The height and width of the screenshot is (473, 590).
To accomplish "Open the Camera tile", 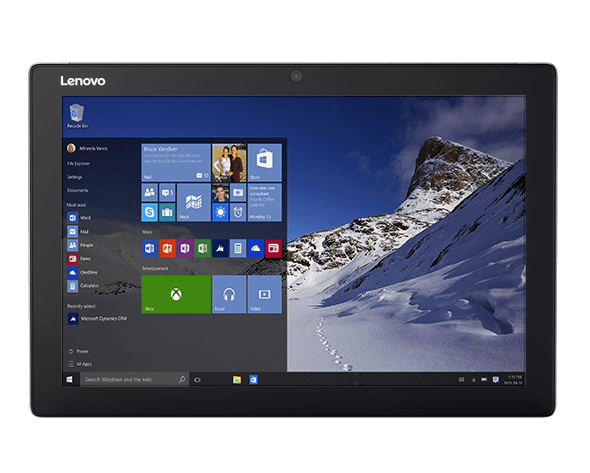I will click(238, 192).
